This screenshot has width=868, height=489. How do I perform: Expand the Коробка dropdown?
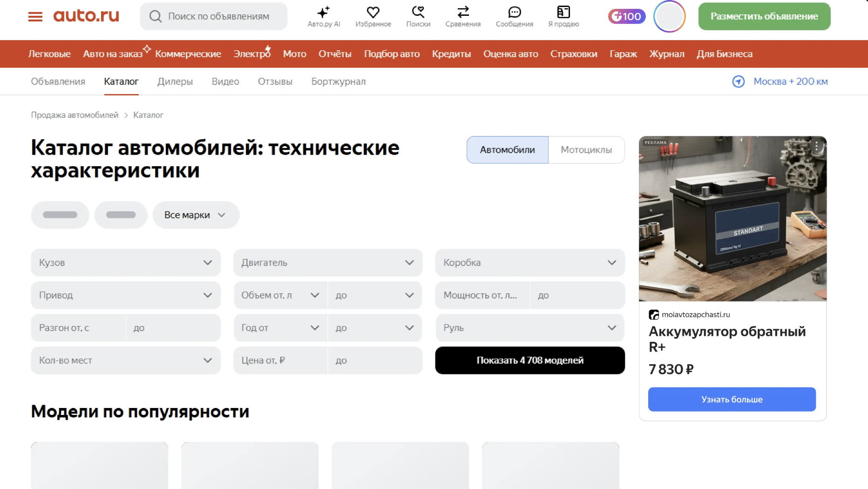(529, 263)
